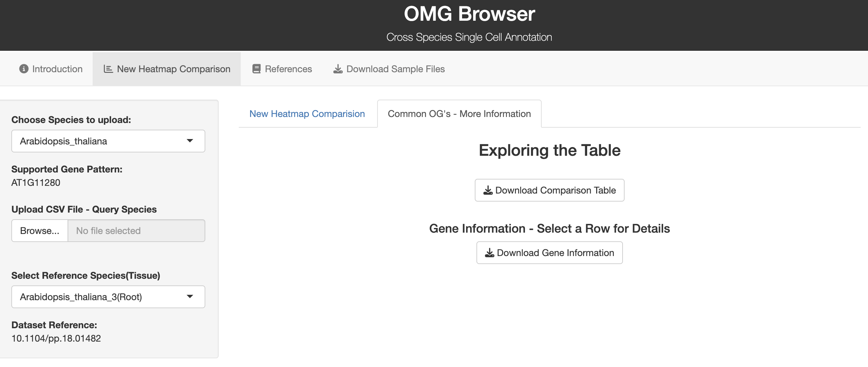Screen dimensions: 868x367
Task: Select the Common OG's - More Information tab
Action: pyautogui.click(x=459, y=114)
